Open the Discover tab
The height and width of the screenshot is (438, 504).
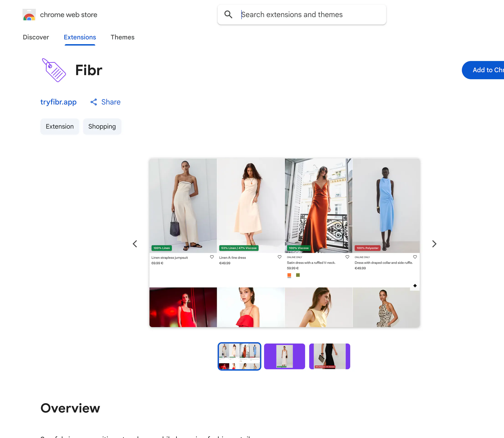click(36, 37)
